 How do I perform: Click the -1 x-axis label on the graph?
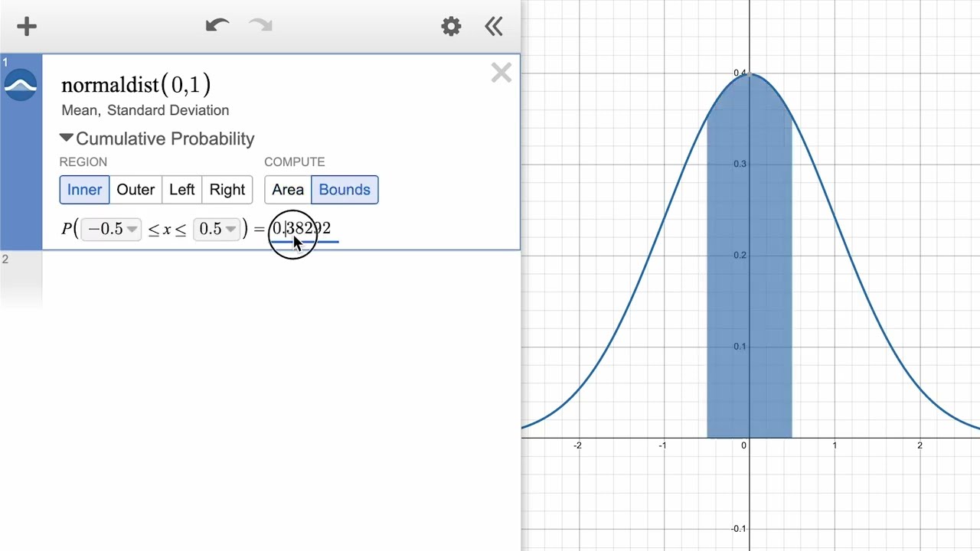point(662,445)
